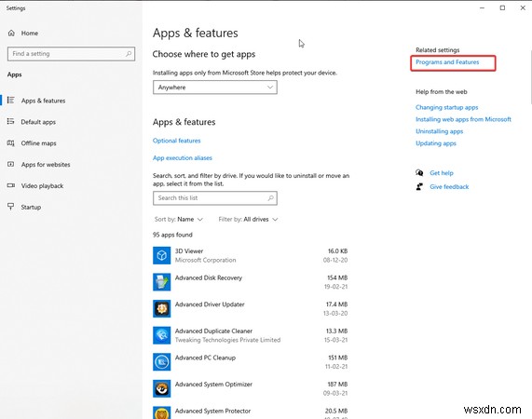The width and height of the screenshot is (532, 419).
Task: Click the Advanced PC Cleanup app icon
Action: coord(161,362)
